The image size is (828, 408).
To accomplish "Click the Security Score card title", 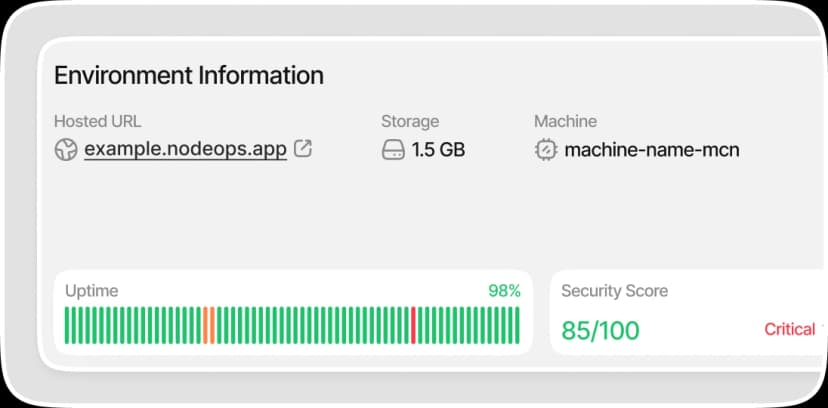I will (x=615, y=291).
